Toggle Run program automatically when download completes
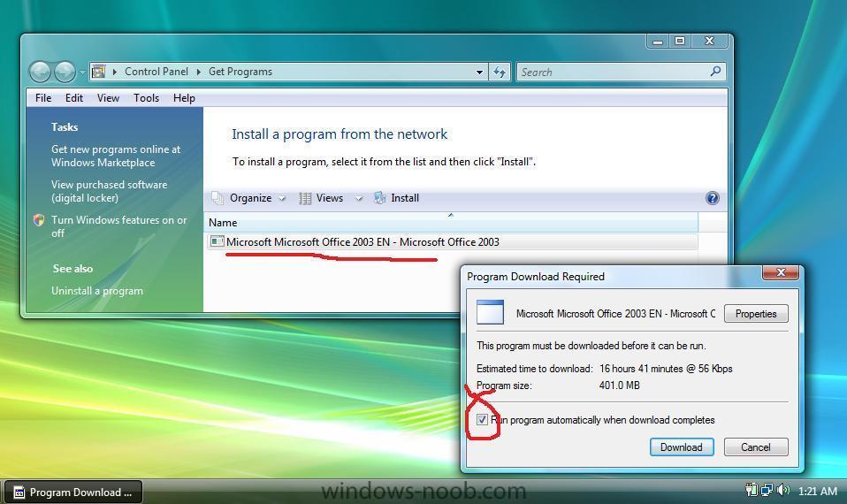The width and height of the screenshot is (847, 504). point(482,420)
